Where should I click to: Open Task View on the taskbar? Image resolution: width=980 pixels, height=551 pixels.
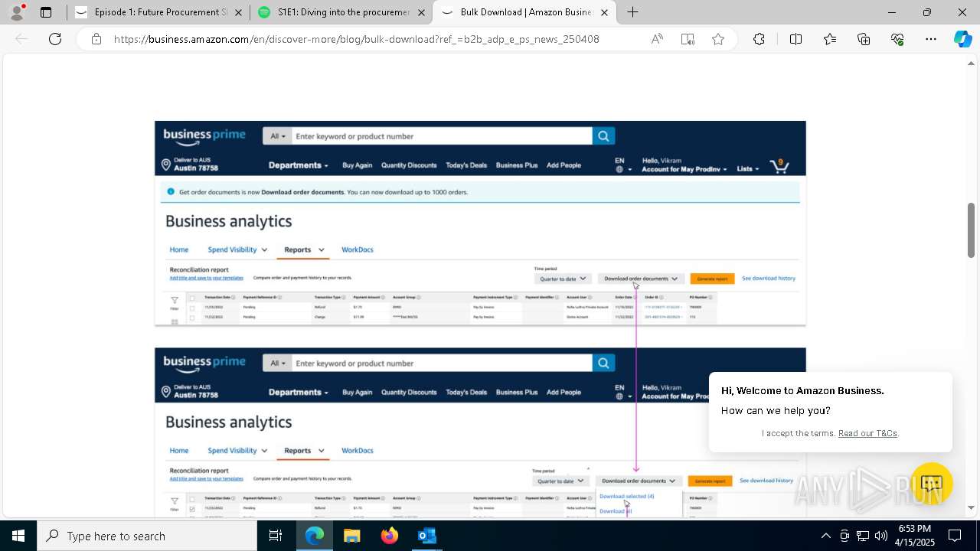[x=276, y=536]
